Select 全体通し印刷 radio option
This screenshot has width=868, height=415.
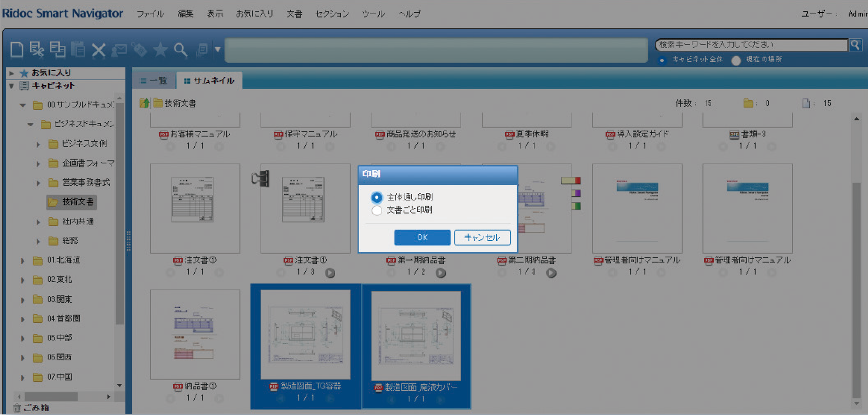[x=376, y=197]
